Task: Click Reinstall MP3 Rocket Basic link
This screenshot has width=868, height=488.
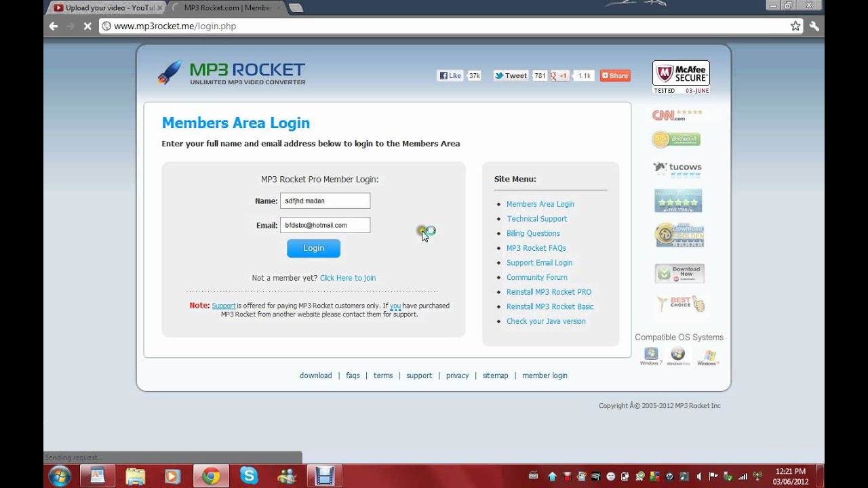Action: coord(550,307)
